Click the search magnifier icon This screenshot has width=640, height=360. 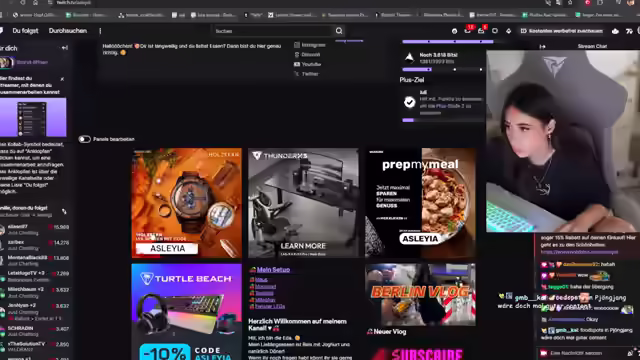[x=339, y=31]
